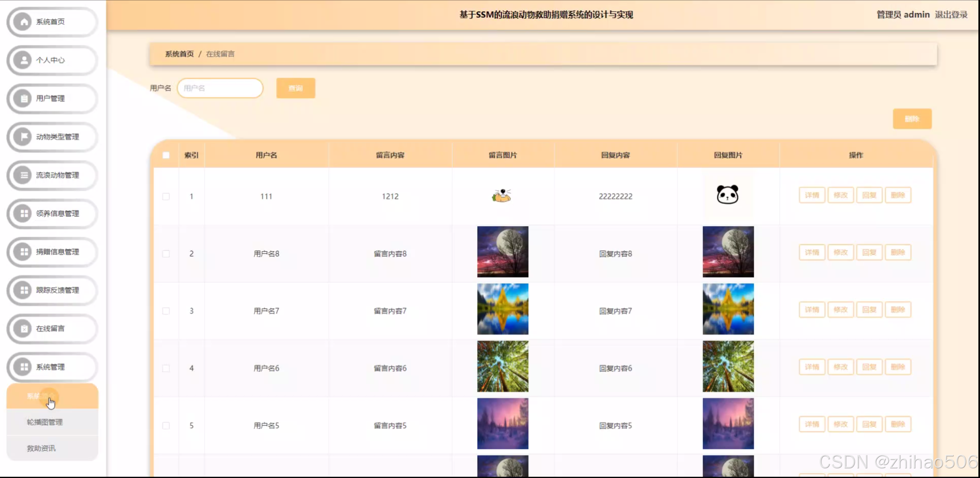Click the document icon for 用户管理
Image resolution: width=980 pixels, height=478 pixels.
24,98
